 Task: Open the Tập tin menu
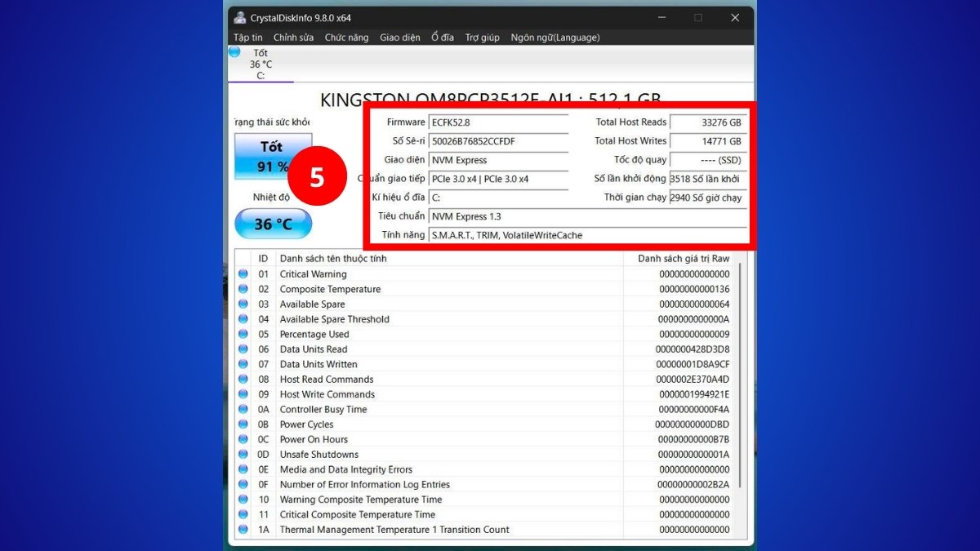tap(247, 37)
